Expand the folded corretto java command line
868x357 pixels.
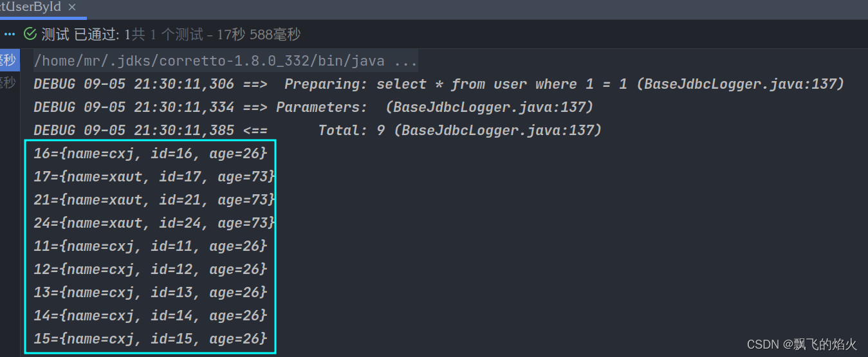pos(405,61)
